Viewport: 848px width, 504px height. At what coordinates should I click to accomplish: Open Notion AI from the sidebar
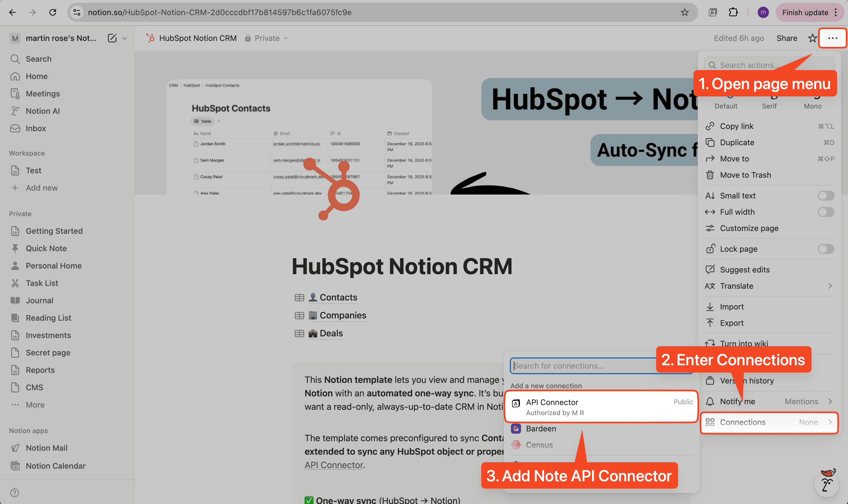[42, 111]
